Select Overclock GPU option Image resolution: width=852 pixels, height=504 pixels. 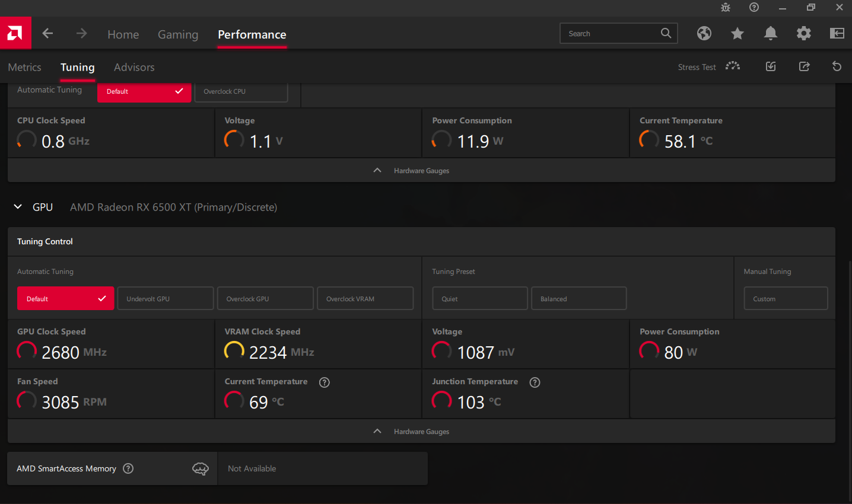coord(265,298)
